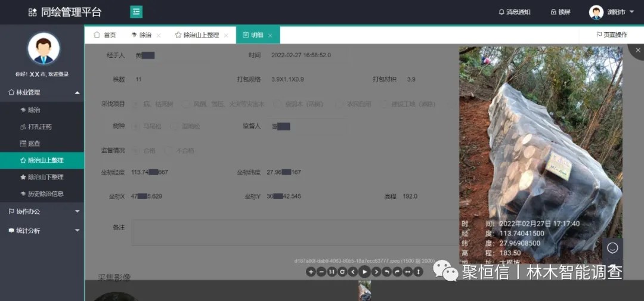This screenshot has height=301, width=644.
Task: Open 消息通知 notifications
Action: click(514, 13)
